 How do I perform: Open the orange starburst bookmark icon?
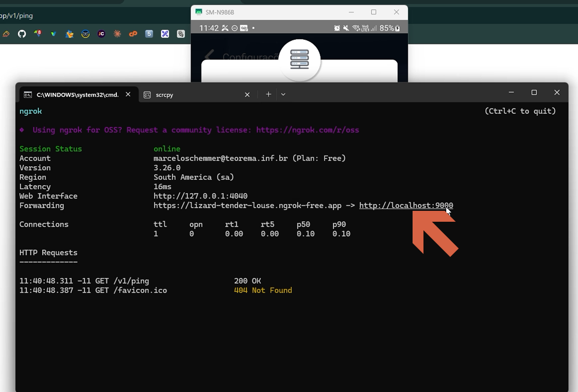tap(117, 34)
